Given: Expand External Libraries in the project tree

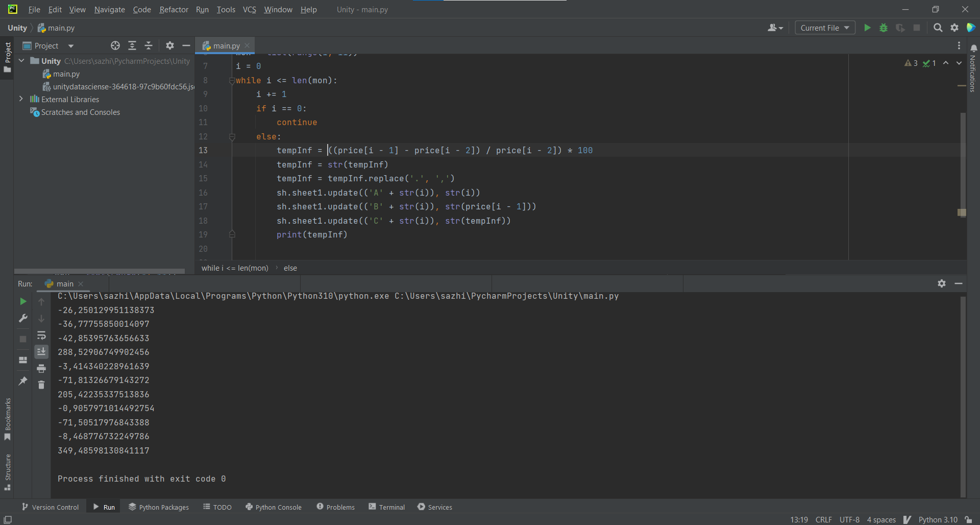Looking at the screenshot, I should [21, 99].
